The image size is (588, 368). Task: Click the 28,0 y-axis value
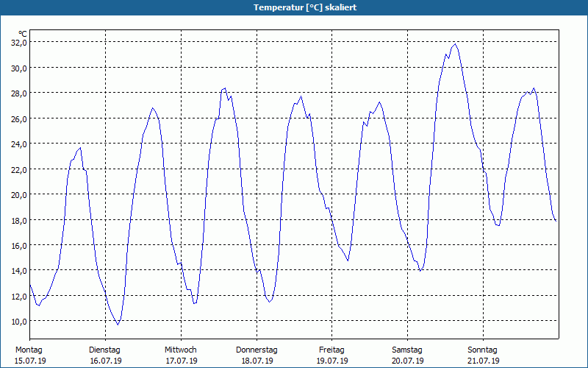coord(19,93)
